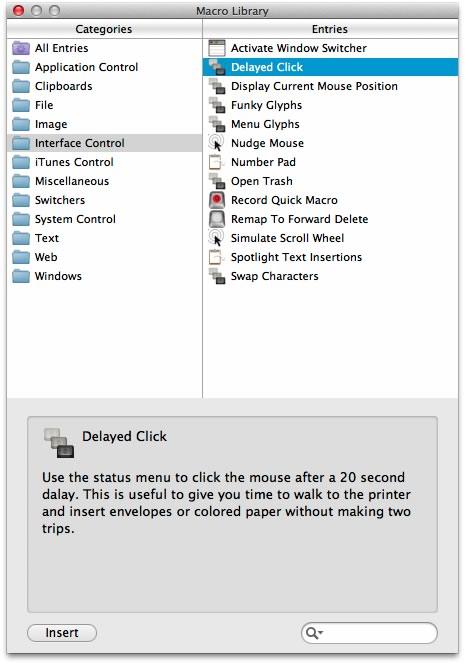The height and width of the screenshot is (664, 465).
Task: Click the Insert button
Action: coord(62,633)
